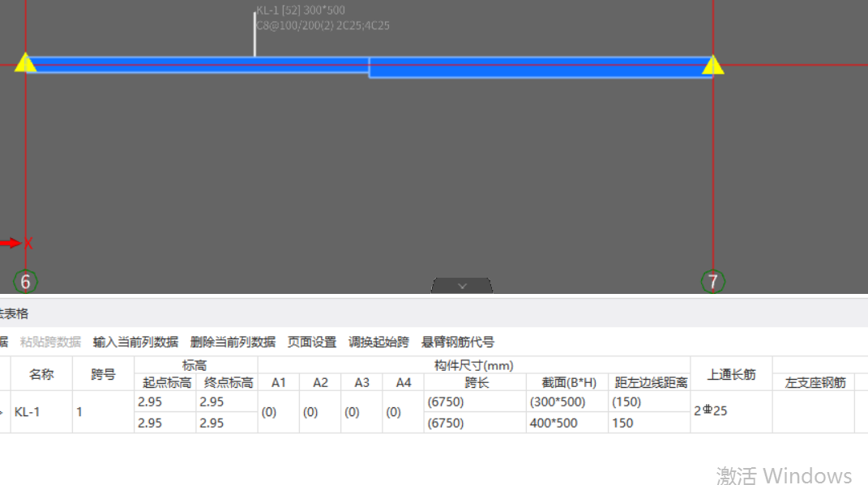Click 输入当前列数据 in the table toolbar
This screenshot has height=485, width=868.
tap(135, 342)
